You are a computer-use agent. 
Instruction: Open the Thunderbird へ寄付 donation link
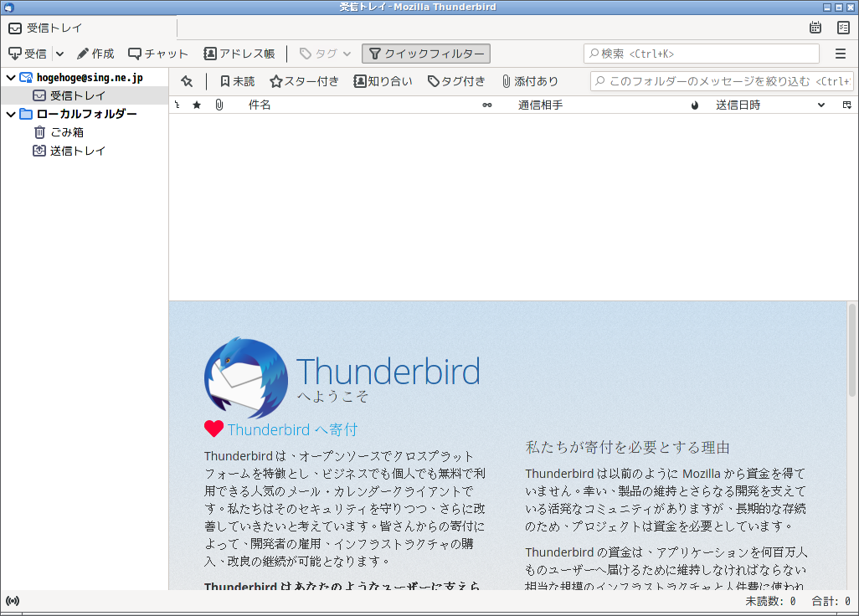[x=292, y=430]
